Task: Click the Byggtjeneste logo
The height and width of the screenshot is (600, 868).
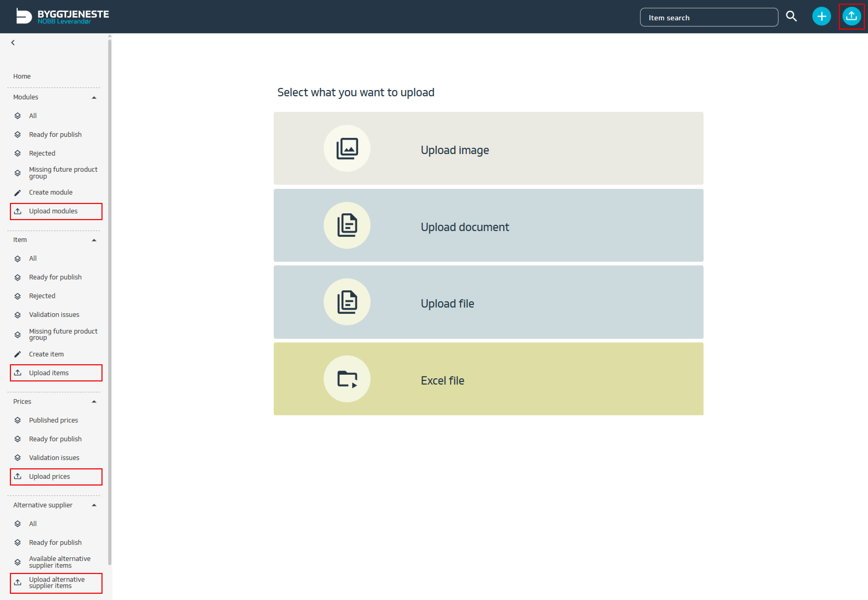Action: pyautogui.click(x=62, y=17)
